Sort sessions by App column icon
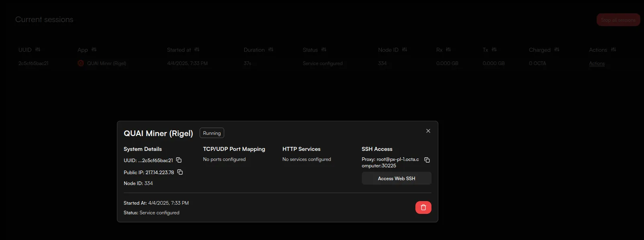 94,50
